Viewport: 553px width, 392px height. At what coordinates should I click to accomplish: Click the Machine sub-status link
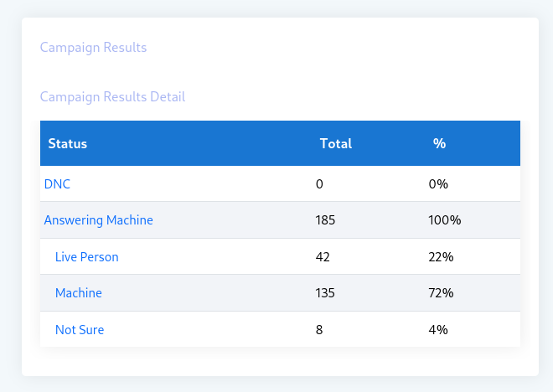click(78, 293)
